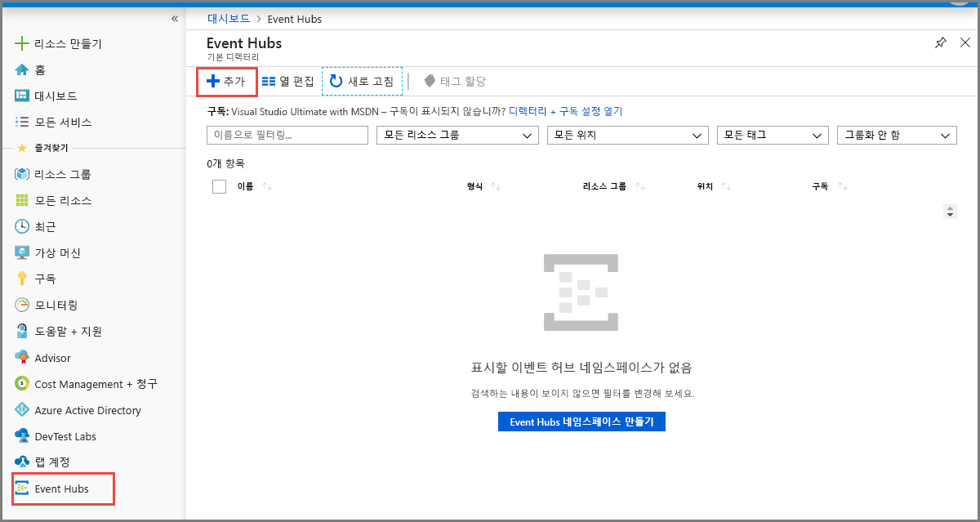Pin the Event Hubs blade to dashboard
The width and height of the screenshot is (980, 522).
[940, 43]
